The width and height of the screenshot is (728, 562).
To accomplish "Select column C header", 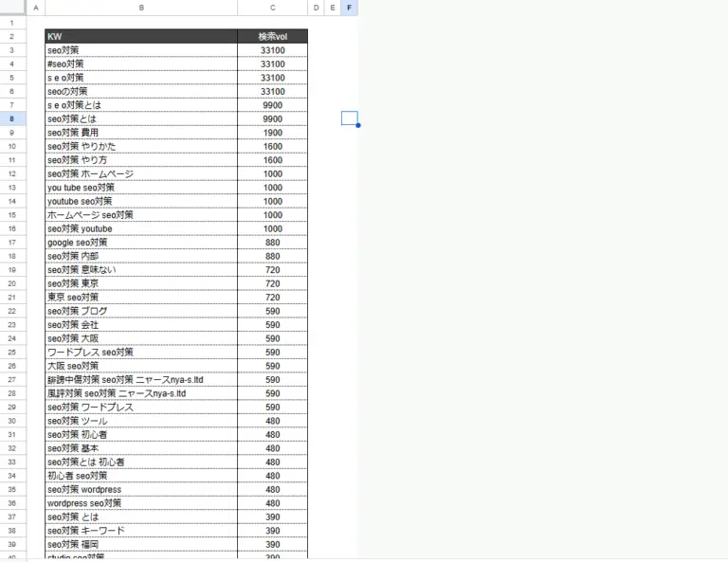I will [x=272, y=8].
